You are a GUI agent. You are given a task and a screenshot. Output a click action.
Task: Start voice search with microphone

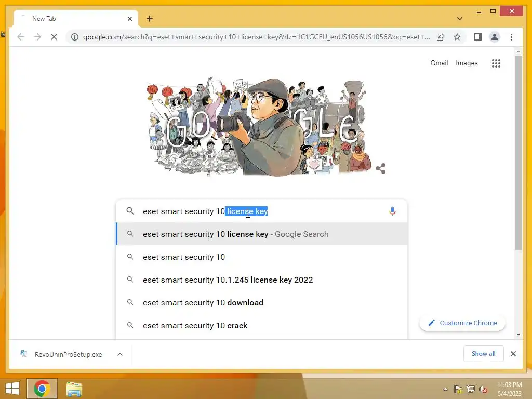[392, 211]
